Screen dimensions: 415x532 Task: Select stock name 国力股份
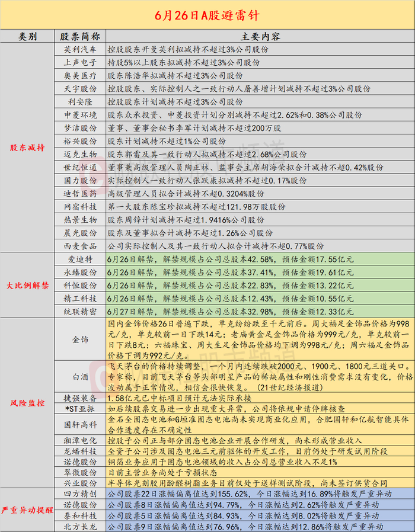(80, 181)
